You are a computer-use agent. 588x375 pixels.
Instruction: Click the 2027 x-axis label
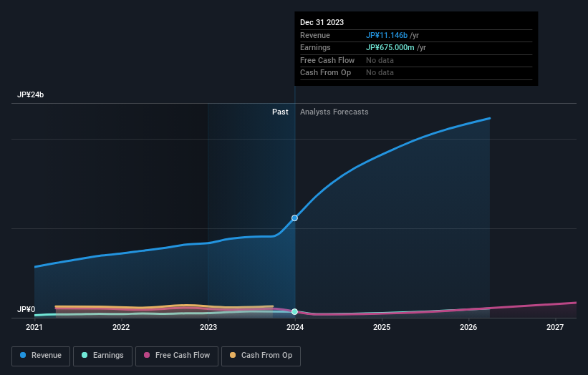555,328
